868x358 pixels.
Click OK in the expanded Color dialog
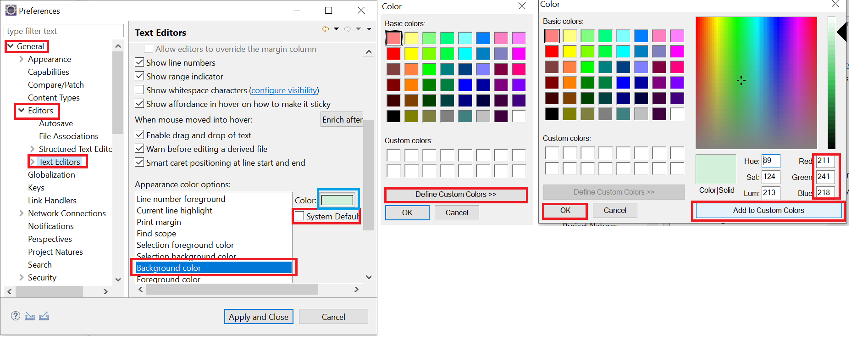tap(565, 210)
